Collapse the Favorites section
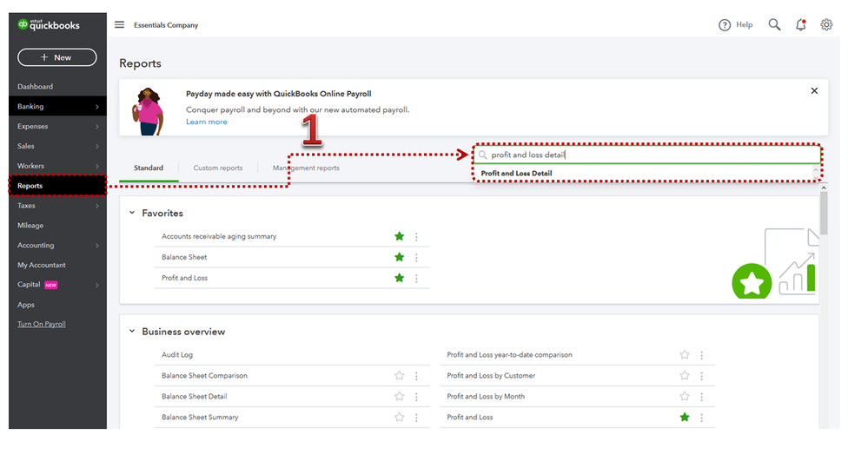 click(132, 213)
